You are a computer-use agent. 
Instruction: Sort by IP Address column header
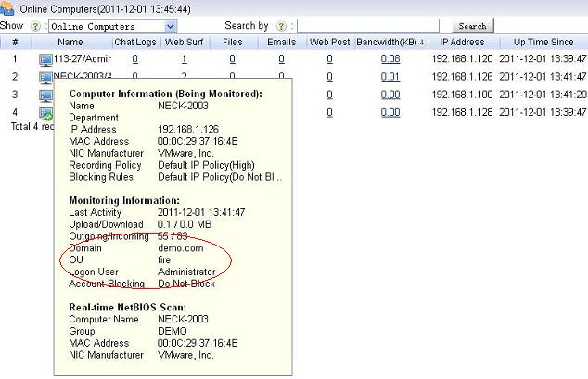(462, 43)
